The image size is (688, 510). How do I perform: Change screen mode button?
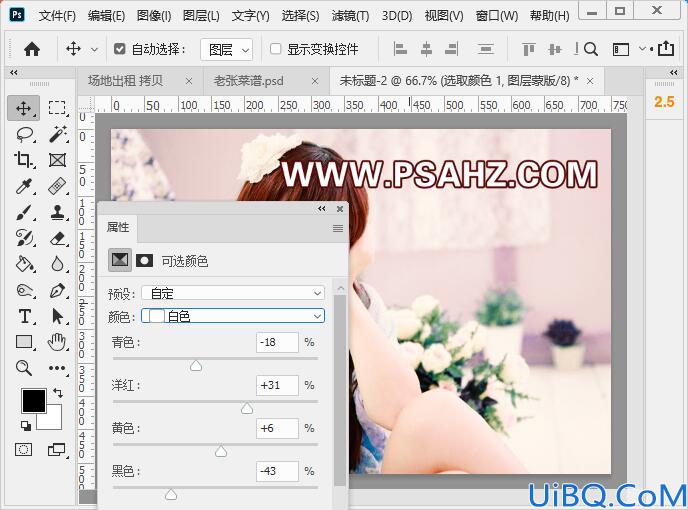pos(57,449)
